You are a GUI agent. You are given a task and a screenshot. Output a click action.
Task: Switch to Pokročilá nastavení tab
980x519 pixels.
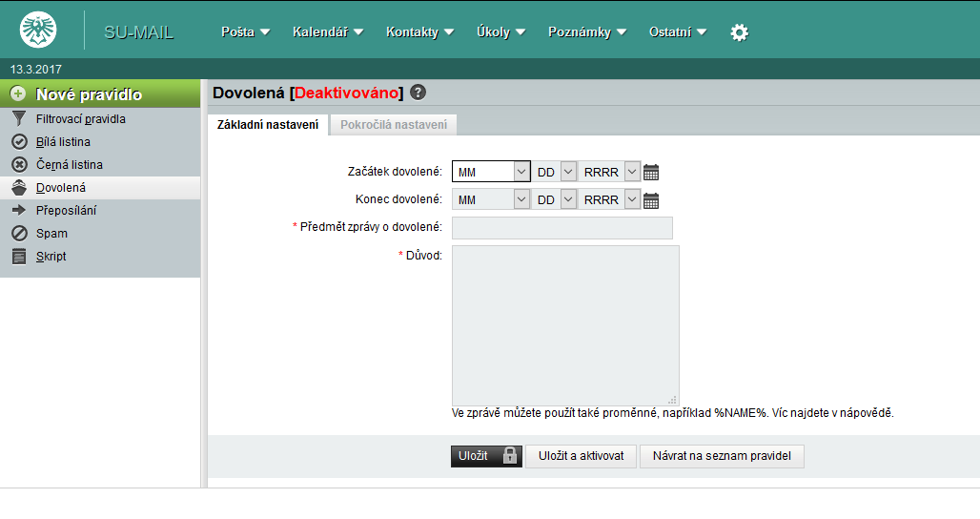tap(394, 124)
